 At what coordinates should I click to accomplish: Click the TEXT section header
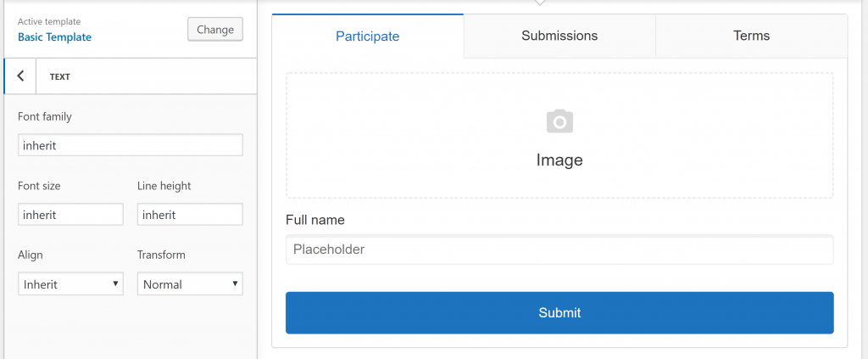(60, 76)
